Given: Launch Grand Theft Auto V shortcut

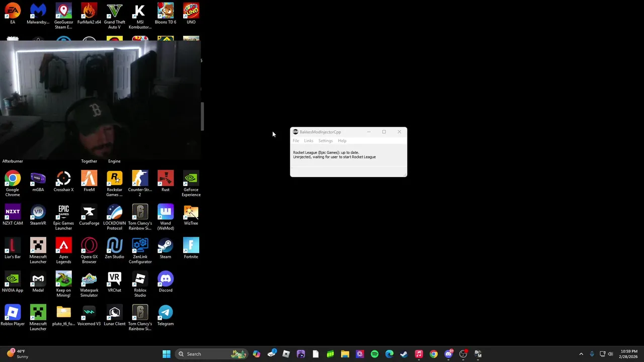Looking at the screenshot, I should tap(115, 16).
